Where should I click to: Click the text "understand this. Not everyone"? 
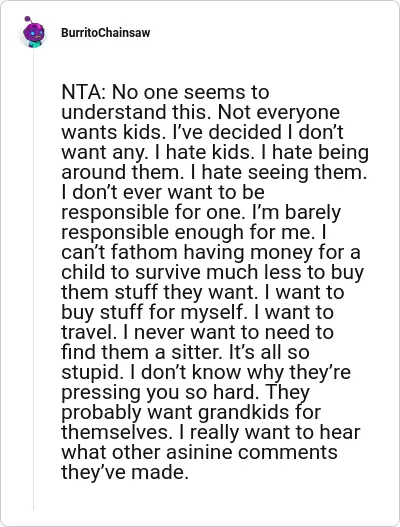200,112
